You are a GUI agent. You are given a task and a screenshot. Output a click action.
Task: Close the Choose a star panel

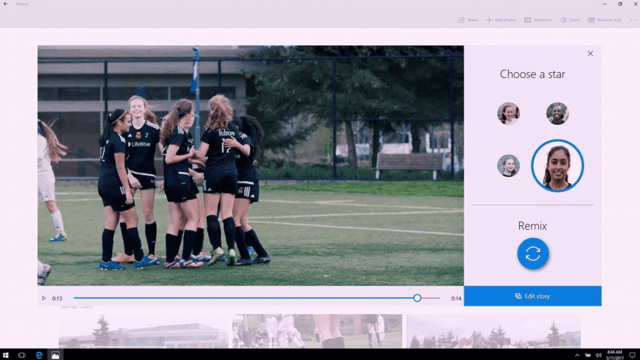[x=590, y=53]
